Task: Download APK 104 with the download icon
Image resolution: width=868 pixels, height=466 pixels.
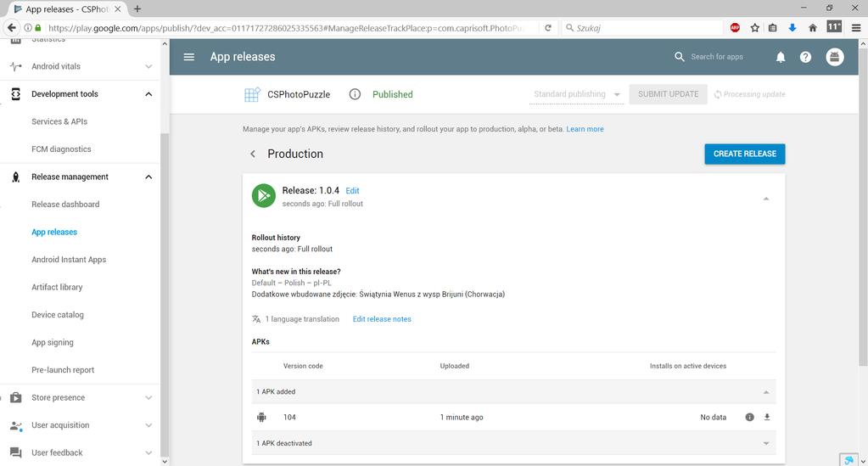Action: point(767,418)
